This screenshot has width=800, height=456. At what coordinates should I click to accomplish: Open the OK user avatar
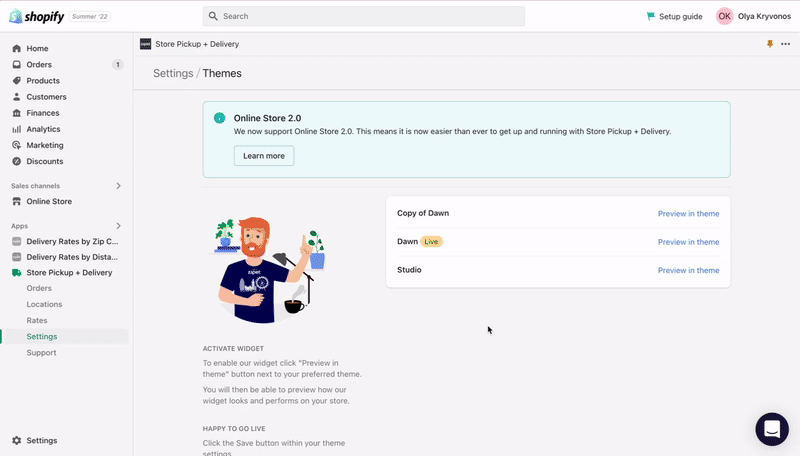point(724,16)
